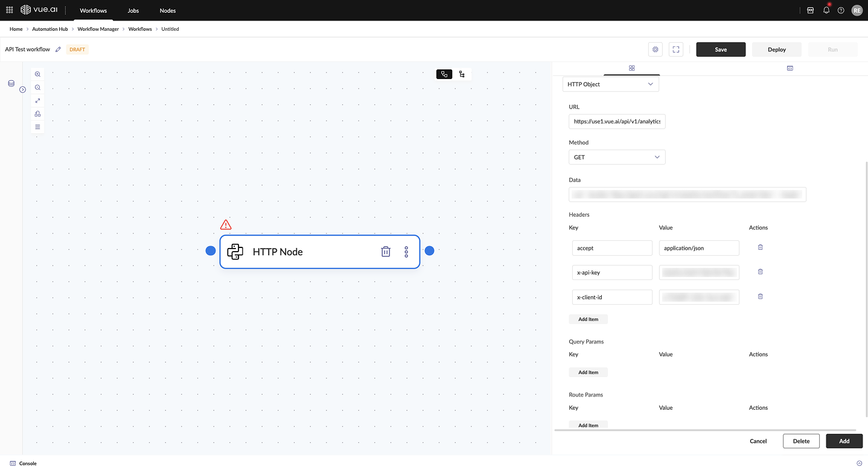868x467 pixels.
Task: Select the flow layout view toggle
Action: [x=444, y=74]
